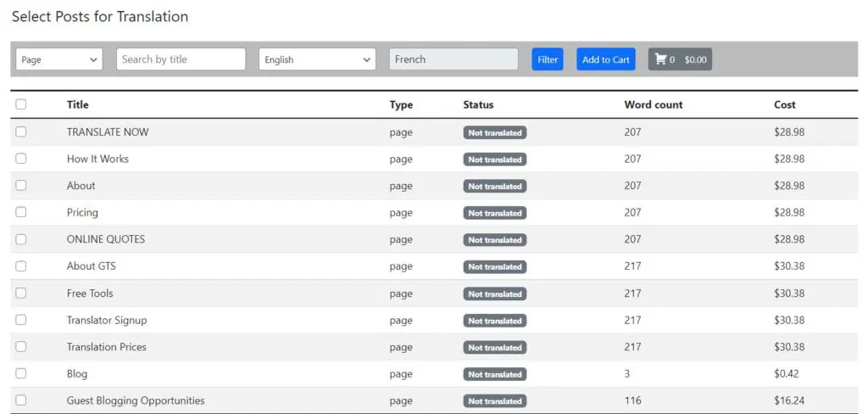Click the Title column header
This screenshot has width=868, height=414.
pyautogui.click(x=78, y=104)
